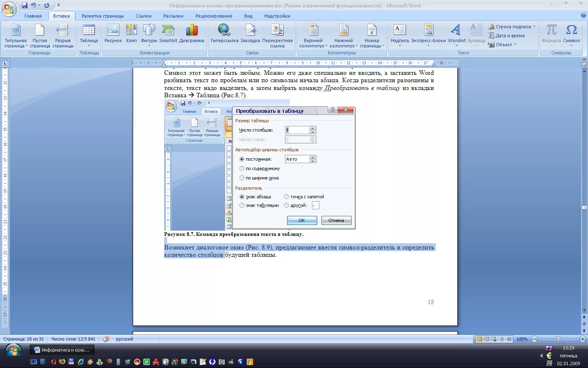
Task: Click the Пустая страница blank page icon
Action: pos(40,36)
